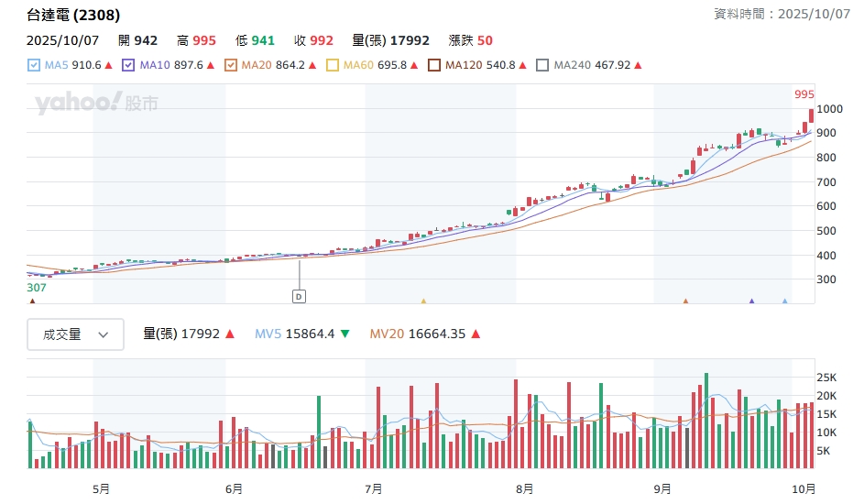
Task: Toggle the MA20 checkbox off
Action: point(231,65)
